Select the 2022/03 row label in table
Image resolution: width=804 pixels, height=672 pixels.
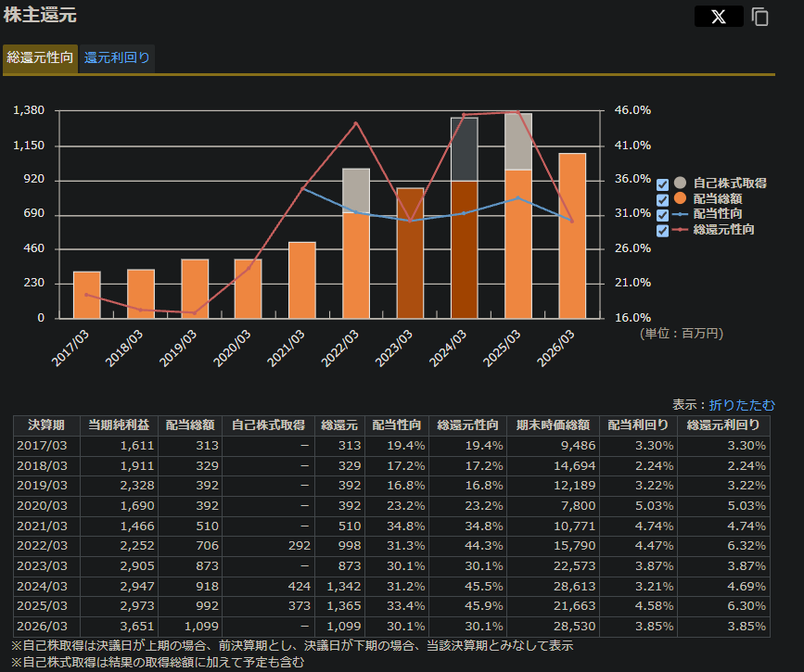tap(42, 546)
